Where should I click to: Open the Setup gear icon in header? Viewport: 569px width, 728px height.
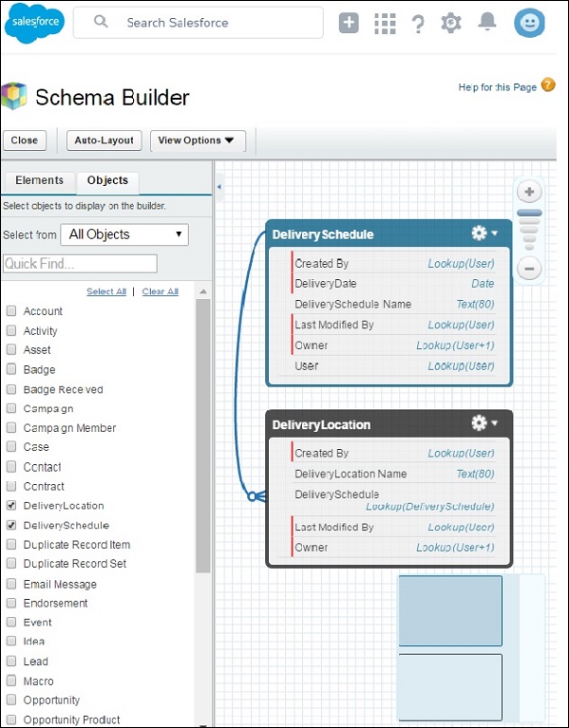(x=451, y=23)
